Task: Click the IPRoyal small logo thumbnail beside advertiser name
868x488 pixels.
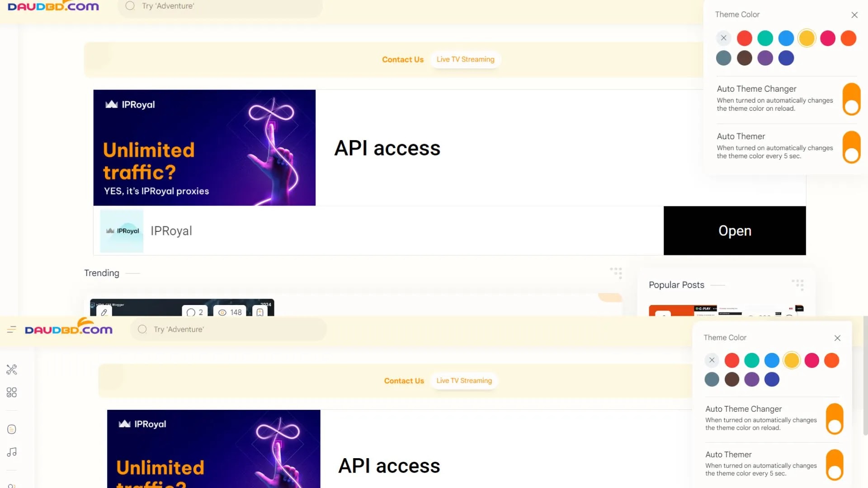Action: 122,231
